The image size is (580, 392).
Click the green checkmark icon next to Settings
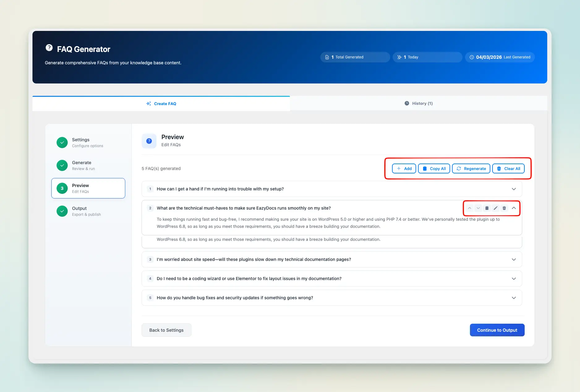pyautogui.click(x=62, y=143)
